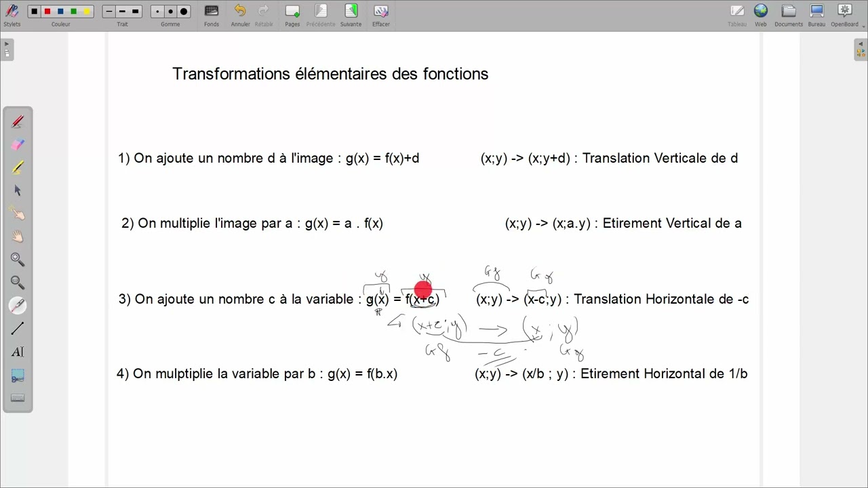The width and height of the screenshot is (868, 488).
Task: Pick the black pen color
Action: (35, 12)
